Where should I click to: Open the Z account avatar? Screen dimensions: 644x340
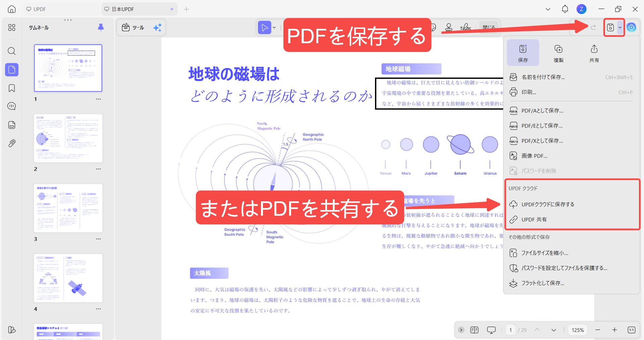point(581,9)
